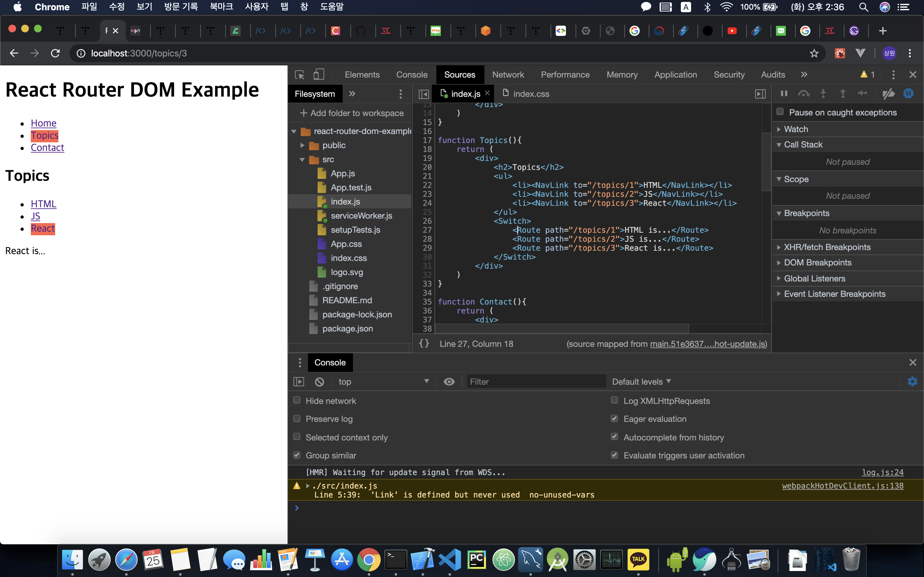Uncheck the Group similar option
Screen dimensions: 924x577
[x=297, y=455]
